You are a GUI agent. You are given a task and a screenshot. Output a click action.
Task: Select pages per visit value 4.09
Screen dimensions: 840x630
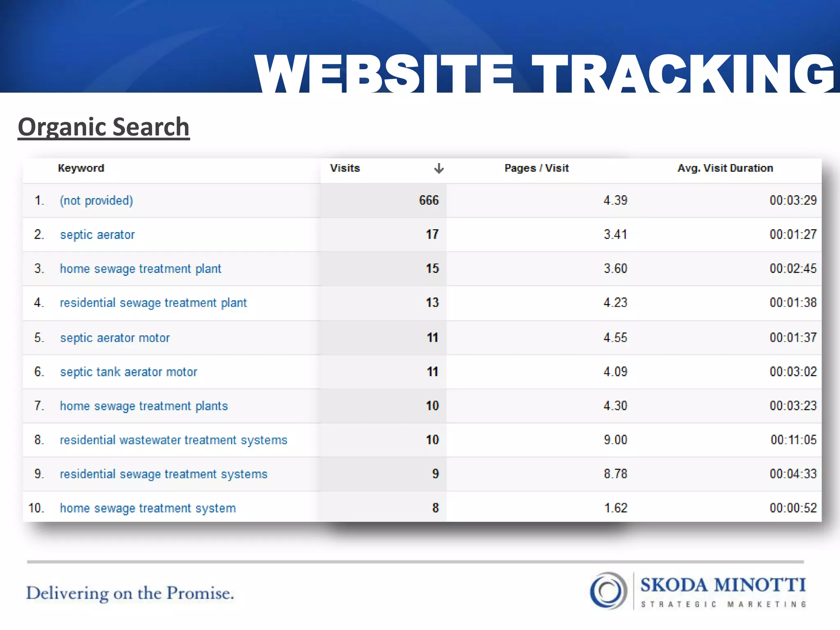pos(615,372)
